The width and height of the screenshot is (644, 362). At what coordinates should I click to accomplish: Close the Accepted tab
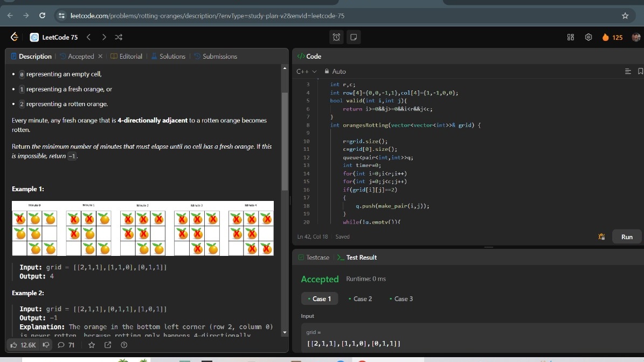[x=100, y=56]
